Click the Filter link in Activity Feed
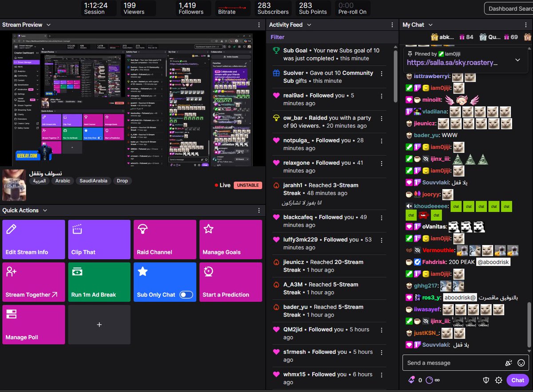 278,37
